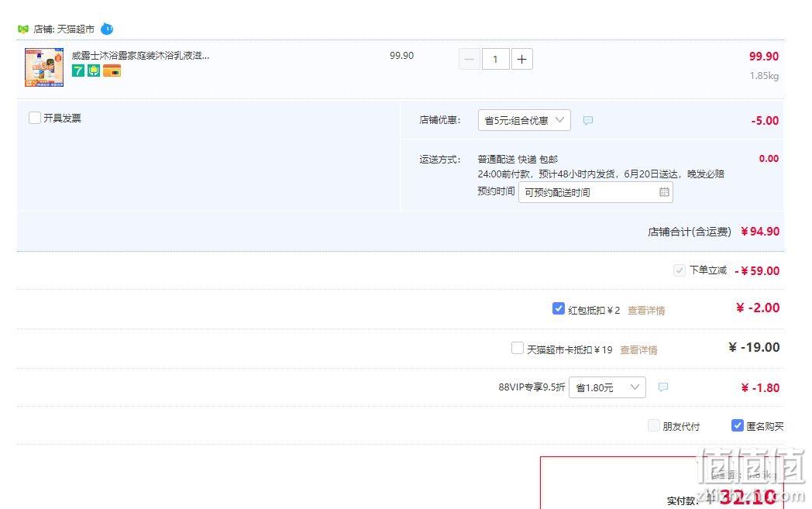Screen dimensions: 812x509
Task: Open the calendar icon in delivery time field
Action: click(664, 192)
